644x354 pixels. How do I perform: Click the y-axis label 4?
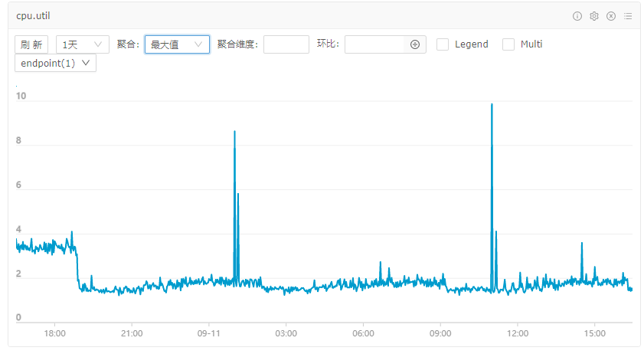(x=18, y=229)
